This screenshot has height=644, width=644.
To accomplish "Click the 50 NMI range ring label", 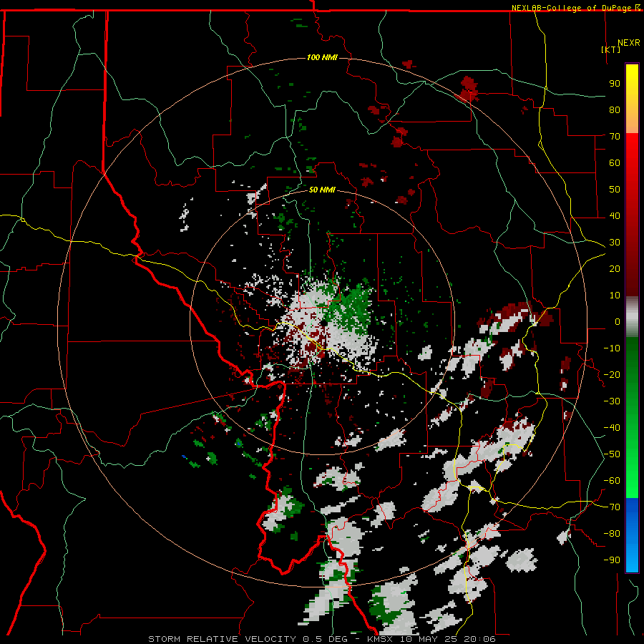I will [x=322, y=190].
